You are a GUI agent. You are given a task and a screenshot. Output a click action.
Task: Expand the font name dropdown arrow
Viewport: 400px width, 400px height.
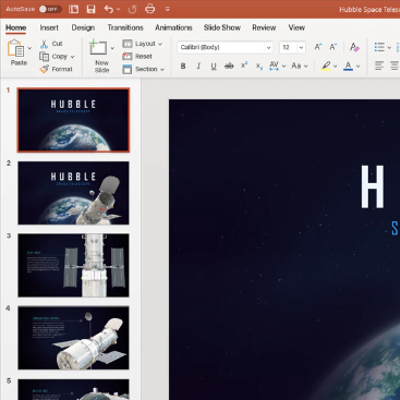[x=269, y=48]
